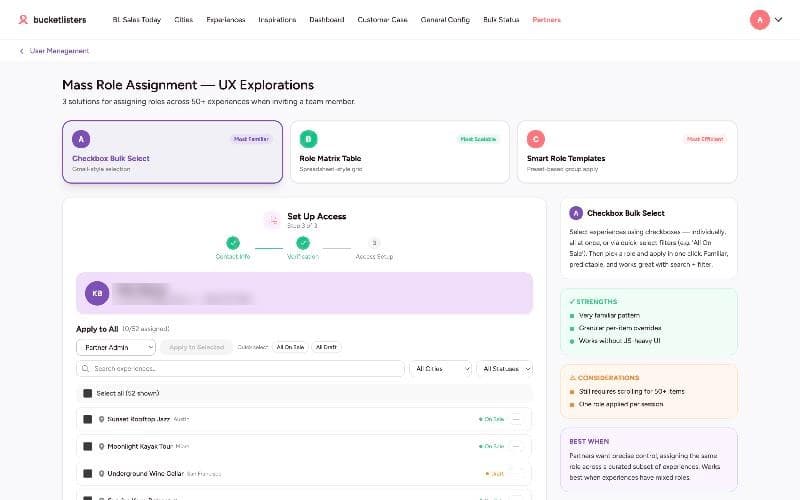Screen dimensions: 800x500
Task: Click the red C circle icon
Action: click(536, 139)
